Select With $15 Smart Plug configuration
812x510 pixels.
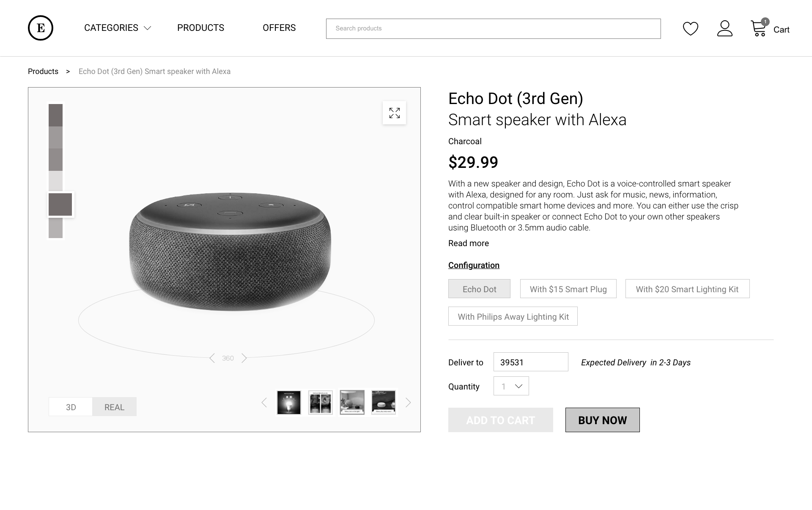pyautogui.click(x=568, y=289)
